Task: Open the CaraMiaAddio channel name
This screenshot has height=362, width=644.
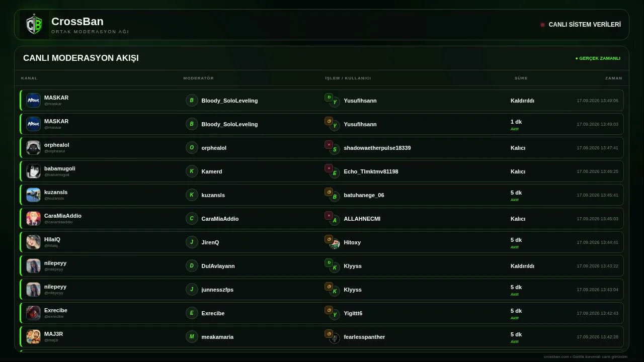Action: pyautogui.click(x=63, y=216)
